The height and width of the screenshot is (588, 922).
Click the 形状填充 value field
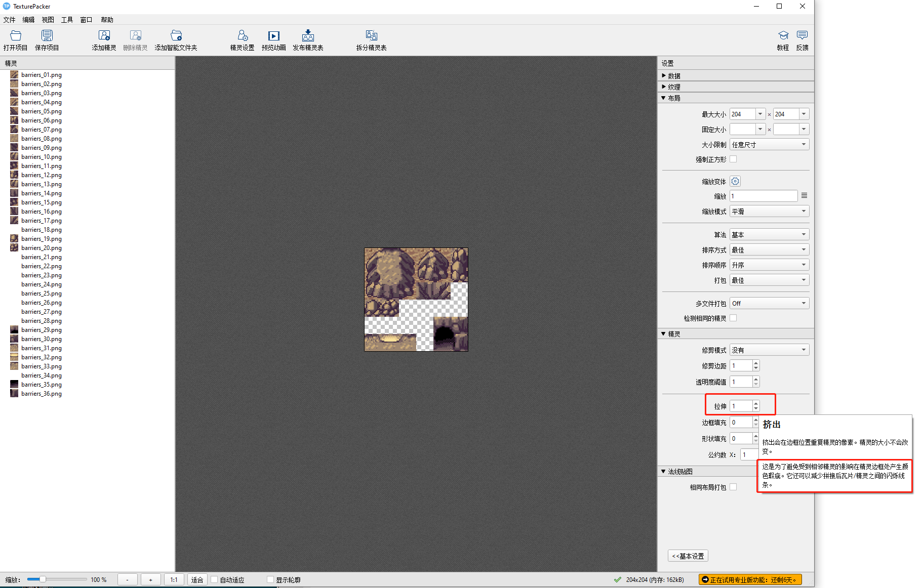click(741, 438)
